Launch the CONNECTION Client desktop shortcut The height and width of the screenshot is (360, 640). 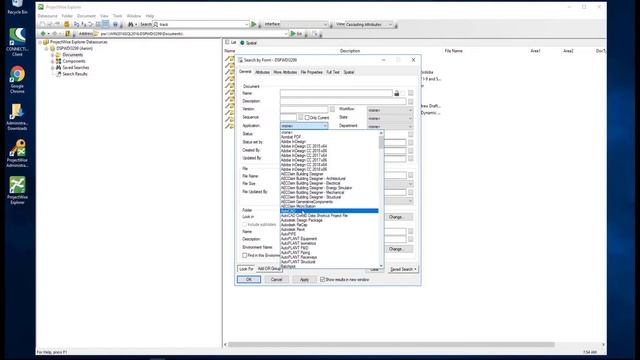tap(17, 42)
